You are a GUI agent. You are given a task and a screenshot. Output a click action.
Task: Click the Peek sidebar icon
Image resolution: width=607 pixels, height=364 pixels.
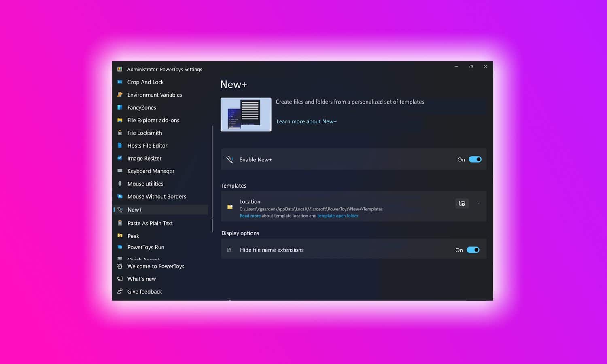[x=120, y=235]
